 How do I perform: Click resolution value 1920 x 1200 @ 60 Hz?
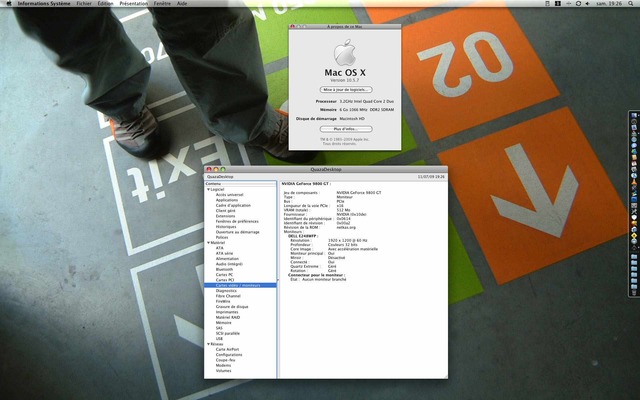347,240
